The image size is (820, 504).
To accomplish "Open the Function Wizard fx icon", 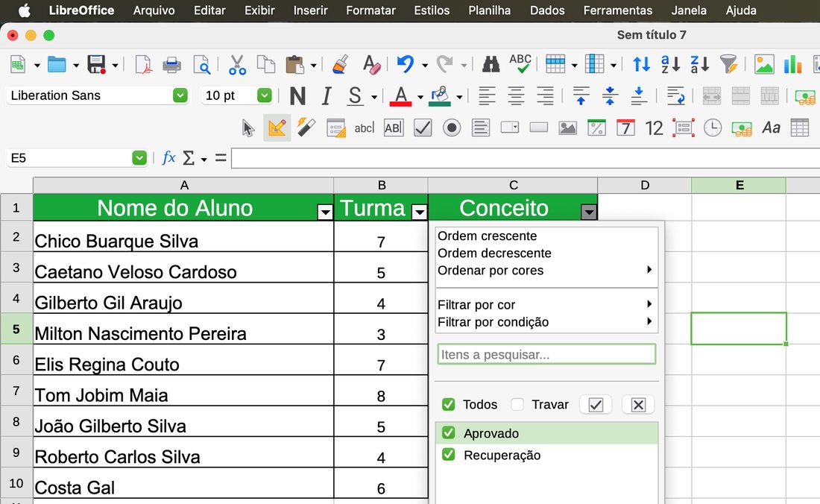I will click(x=168, y=158).
